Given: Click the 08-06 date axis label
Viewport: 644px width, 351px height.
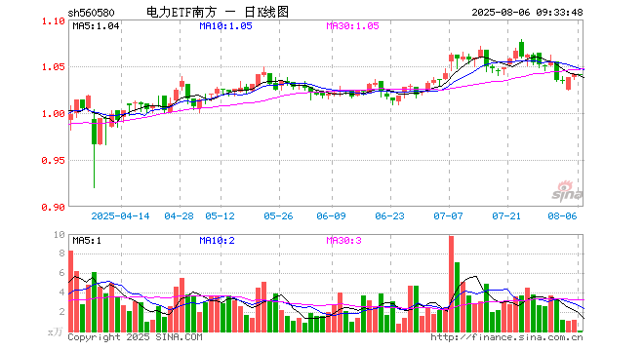Looking at the screenshot, I should pyautogui.click(x=562, y=215).
